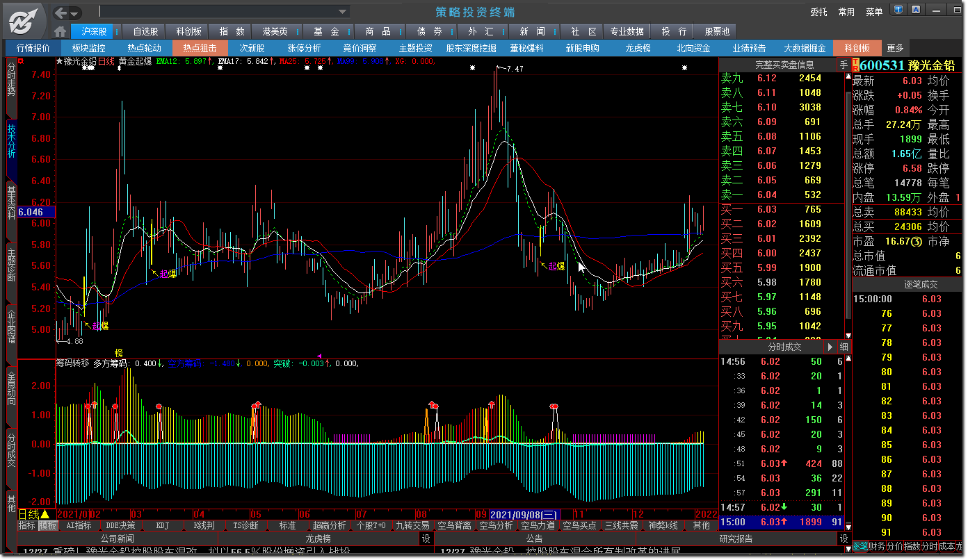Select 涨停分析 in the function bar
This screenshot has width=968, height=560.
click(304, 48)
